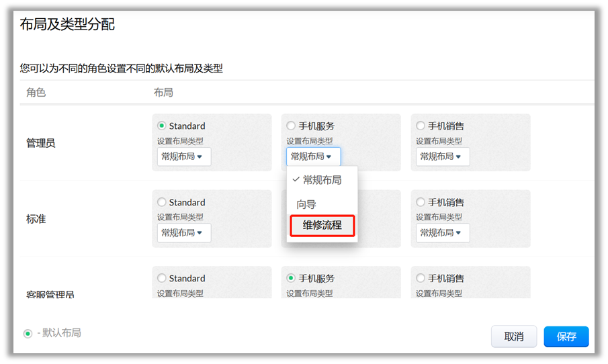Open 常规布局 dropdown under 管理员 手机销售
Image resolution: width=608 pixels, height=364 pixels.
443,156
